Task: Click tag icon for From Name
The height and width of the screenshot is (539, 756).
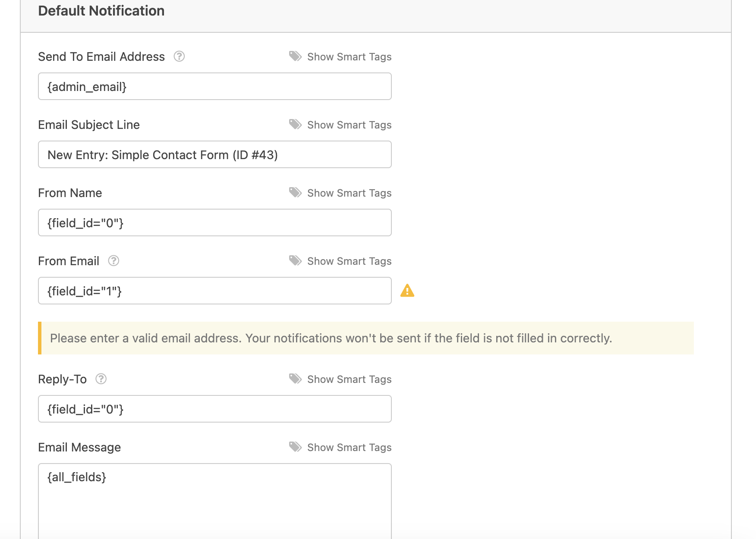Action: tap(296, 193)
